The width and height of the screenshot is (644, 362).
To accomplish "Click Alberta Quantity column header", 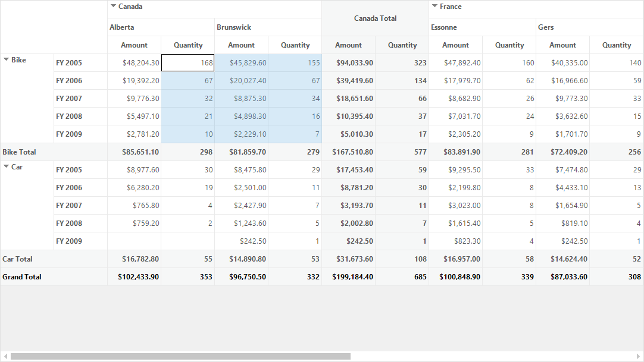I will (187, 45).
